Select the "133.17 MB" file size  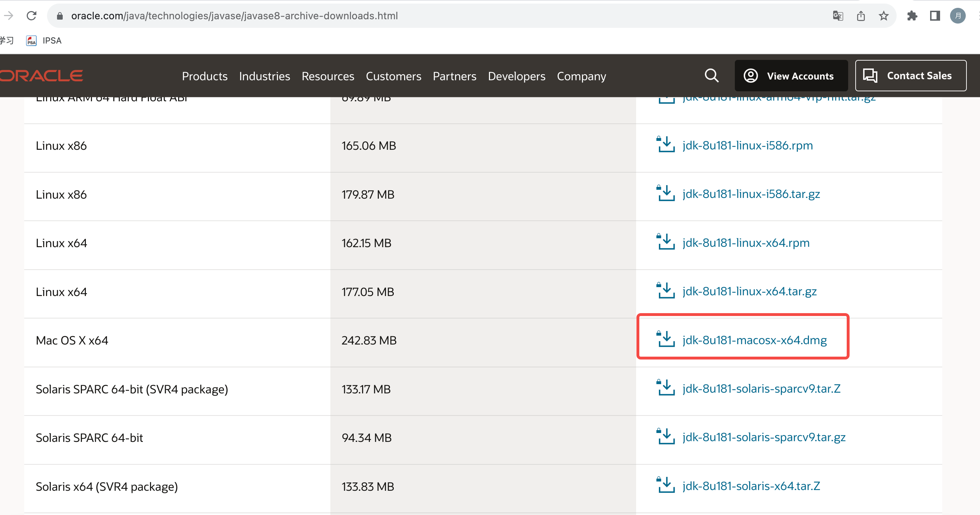tap(366, 389)
